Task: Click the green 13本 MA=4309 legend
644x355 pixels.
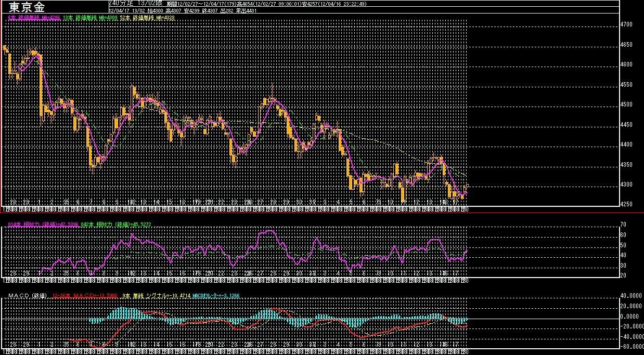Action: pyautogui.click(x=89, y=18)
